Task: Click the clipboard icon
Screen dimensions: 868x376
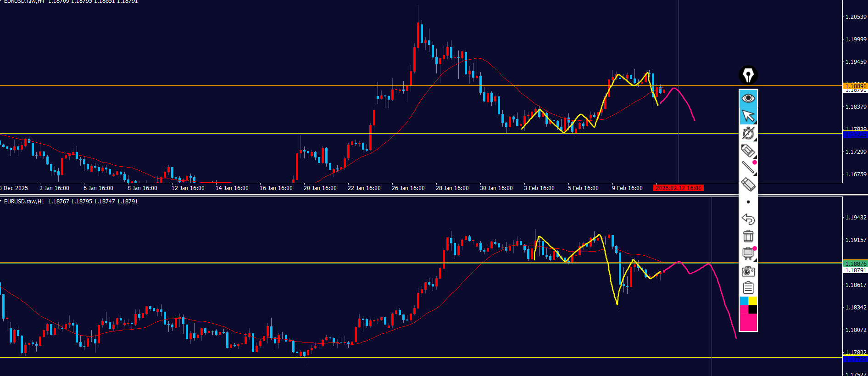Action: pyautogui.click(x=748, y=288)
